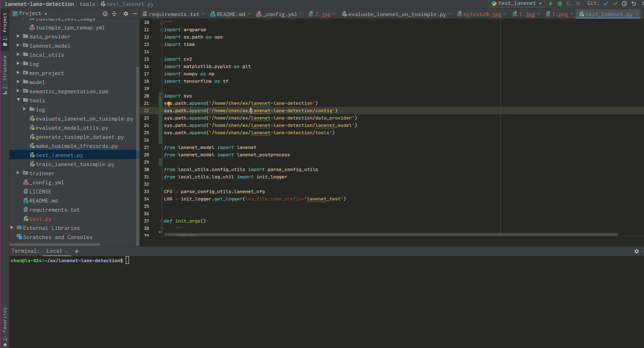This screenshot has width=644, height=348.
Task: Start debugging test_lanenet
Action: (x=560, y=4)
